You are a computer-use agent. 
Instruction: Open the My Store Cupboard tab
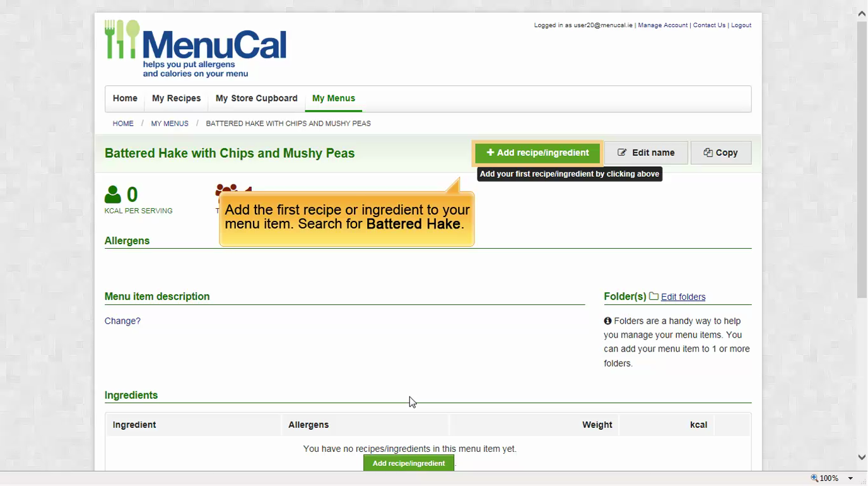coord(256,98)
